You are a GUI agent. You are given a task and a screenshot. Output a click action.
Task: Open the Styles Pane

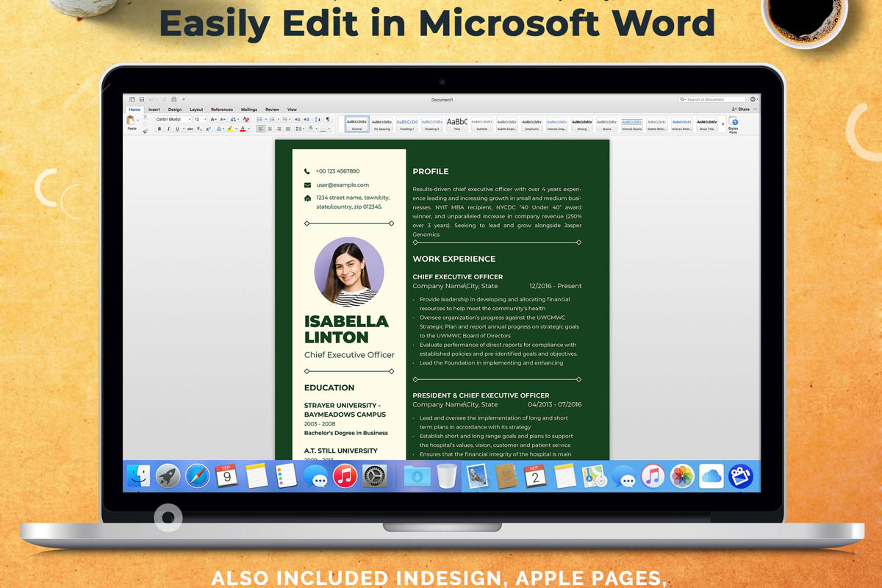pos(735,125)
